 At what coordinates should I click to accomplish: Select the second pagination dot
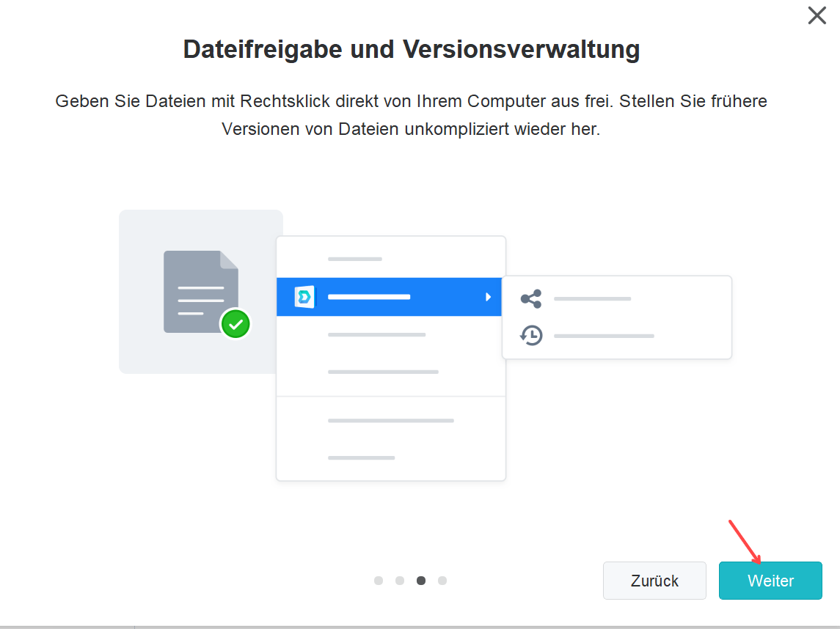(400, 581)
